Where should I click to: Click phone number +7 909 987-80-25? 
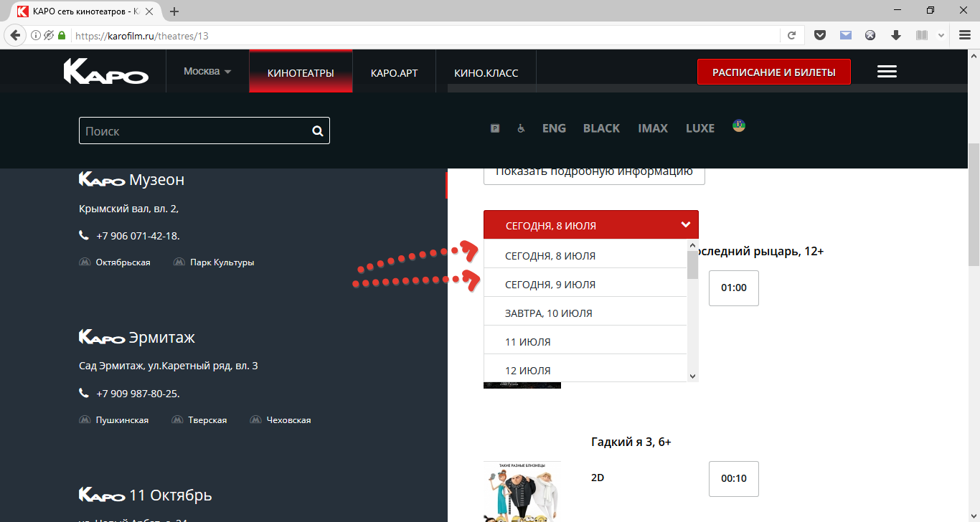138,394
